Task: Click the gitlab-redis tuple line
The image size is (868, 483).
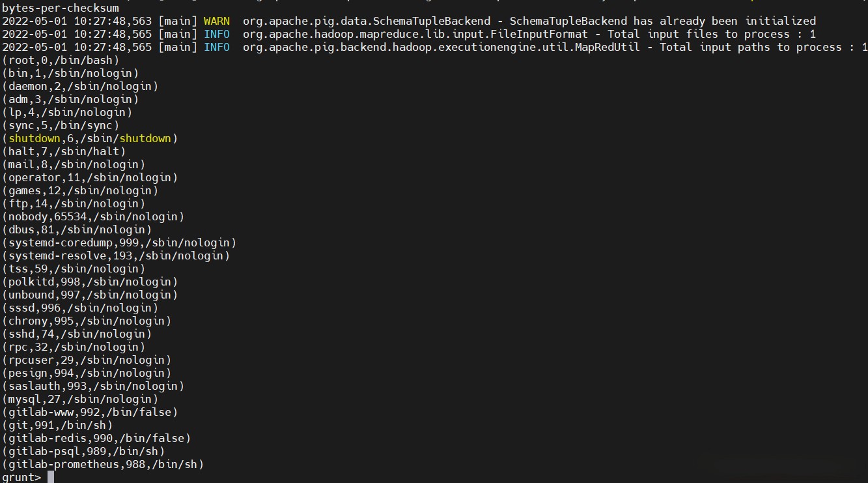Action: [96, 438]
